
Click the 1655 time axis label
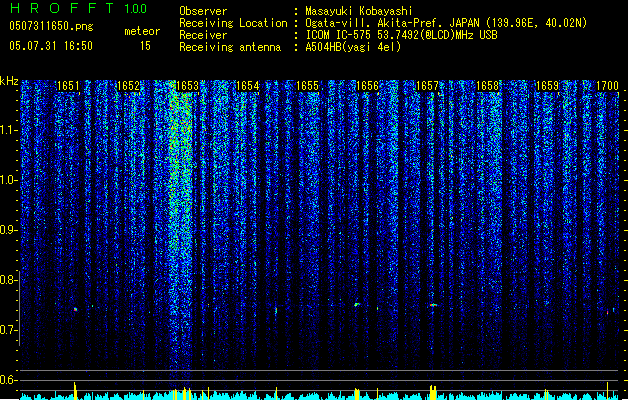pyautogui.click(x=307, y=86)
